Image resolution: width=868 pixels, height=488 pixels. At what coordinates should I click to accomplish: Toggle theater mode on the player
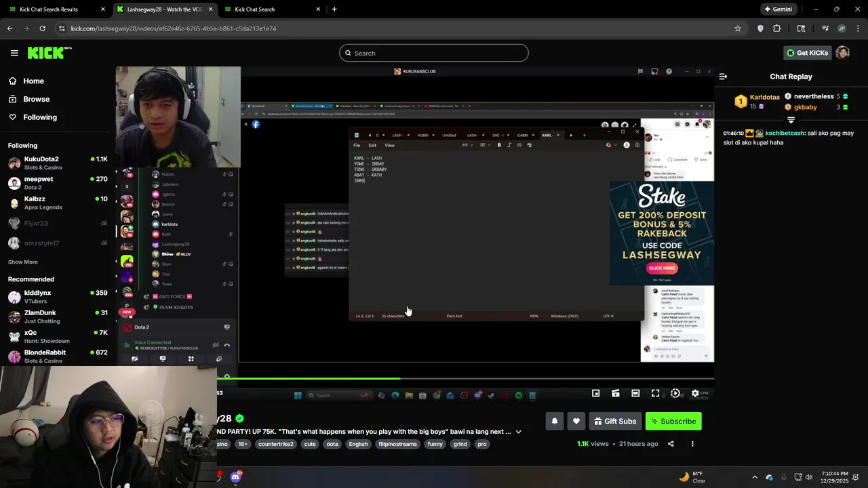tap(635, 393)
